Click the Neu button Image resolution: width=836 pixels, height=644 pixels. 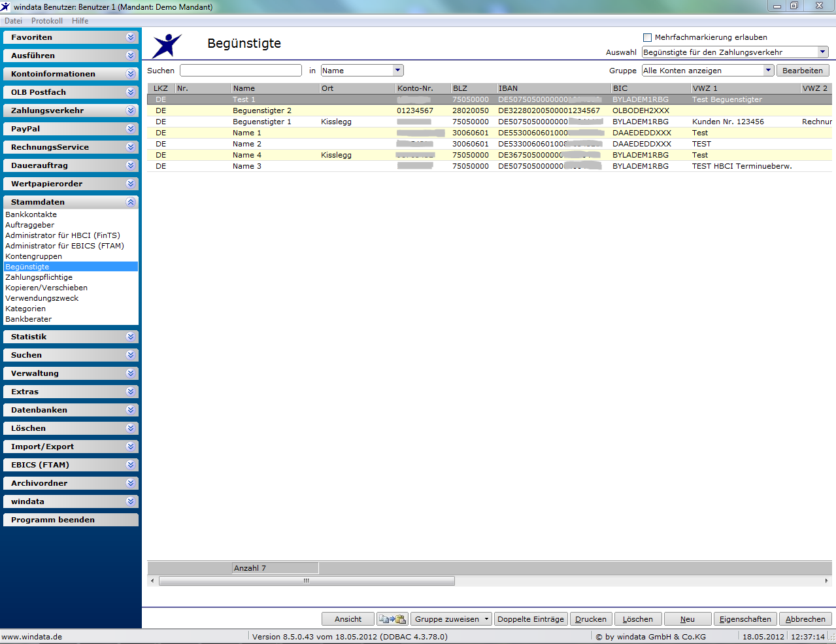688,619
